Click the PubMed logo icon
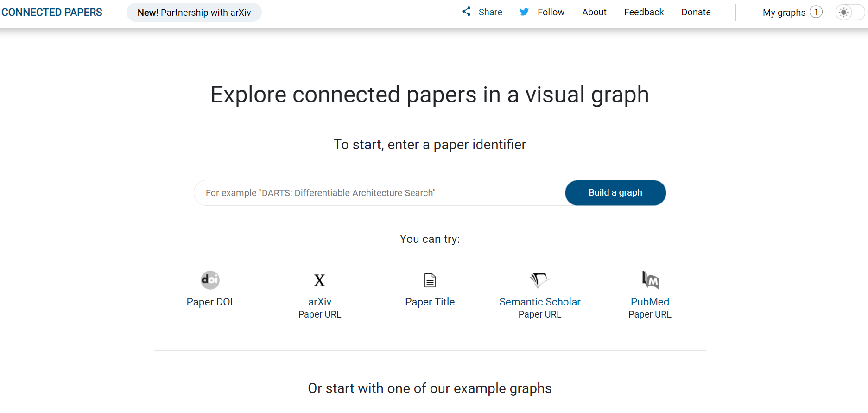This screenshot has height=413, width=868. 650,280
